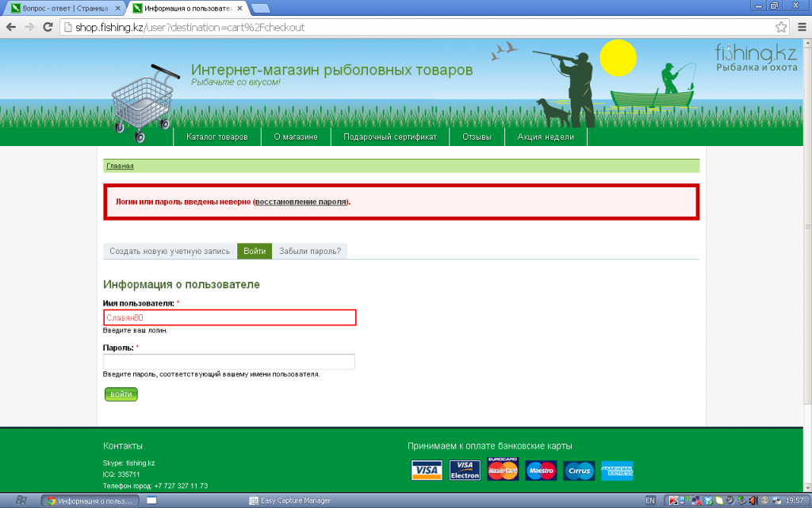Screen dimensions: 812x508
Task: Follow the 'восстановление пароля' link
Action: tap(301, 202)
